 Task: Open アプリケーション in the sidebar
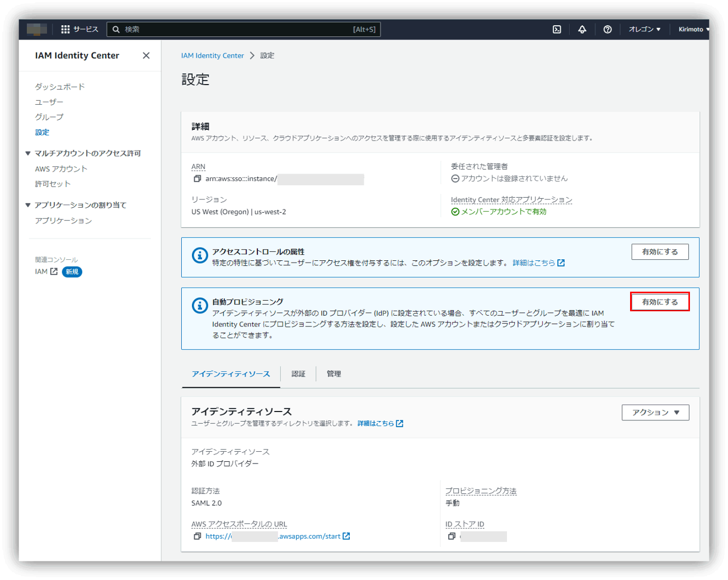63,221
